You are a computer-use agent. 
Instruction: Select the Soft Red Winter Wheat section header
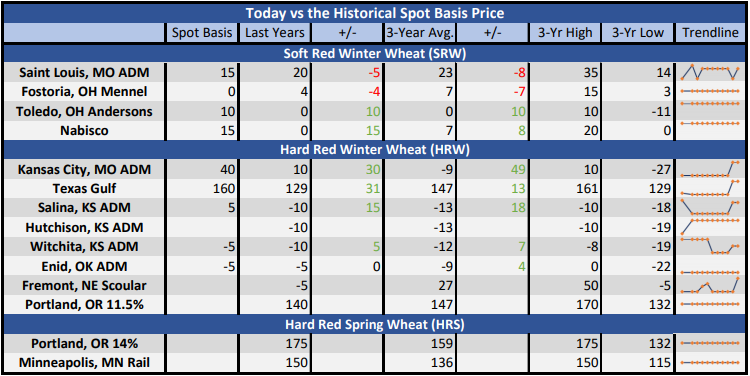click(375, 53)
